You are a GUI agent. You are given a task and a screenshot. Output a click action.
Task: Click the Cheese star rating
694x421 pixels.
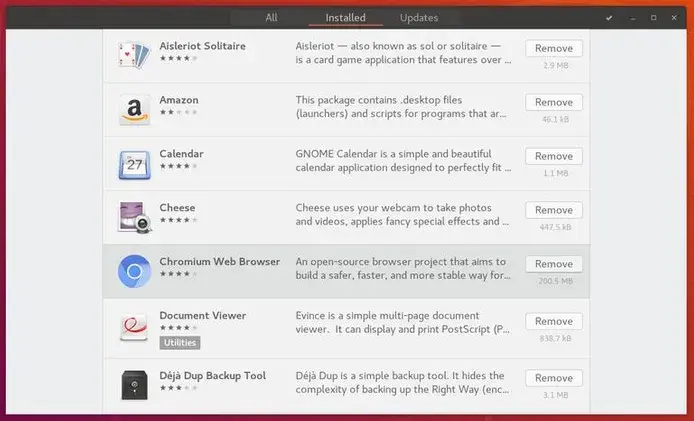pos(178,220)
